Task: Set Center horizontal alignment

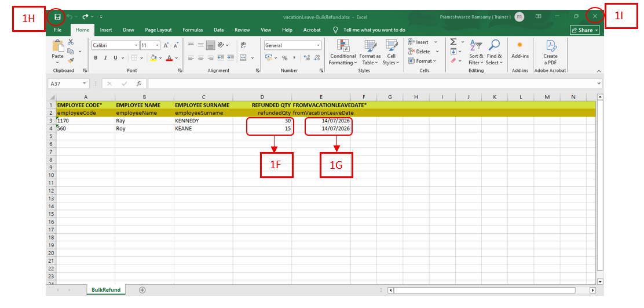Action: (x=201, y=58)
